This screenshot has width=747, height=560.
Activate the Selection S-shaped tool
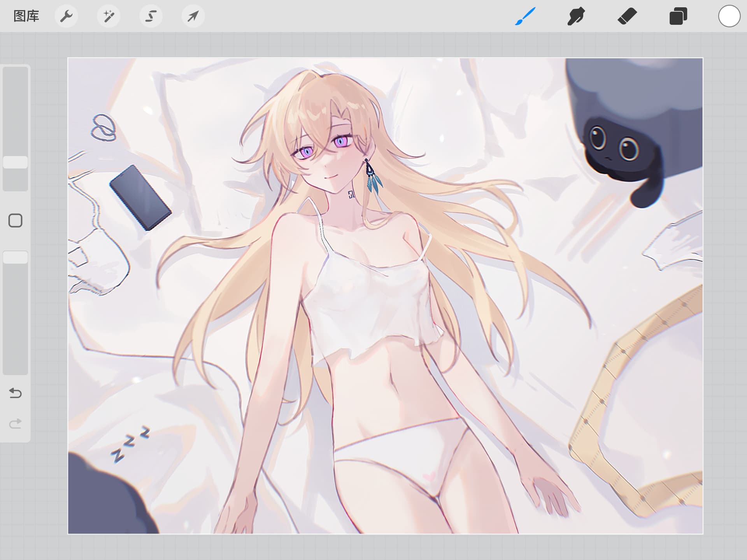pos(151,16)
